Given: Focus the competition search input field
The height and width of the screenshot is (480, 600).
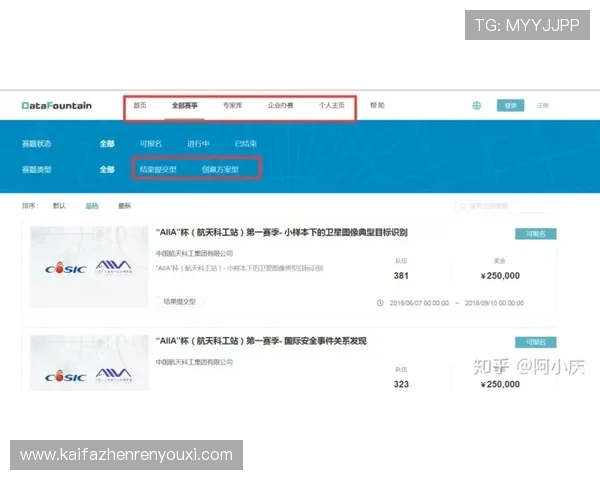Looking at the screenshot, I should click(503, 206).
